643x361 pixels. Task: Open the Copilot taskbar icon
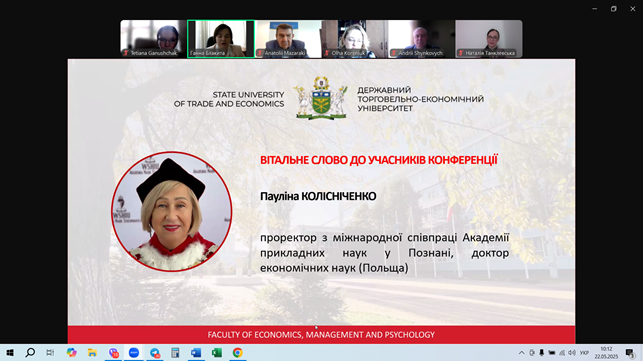[x=71, y=353]
